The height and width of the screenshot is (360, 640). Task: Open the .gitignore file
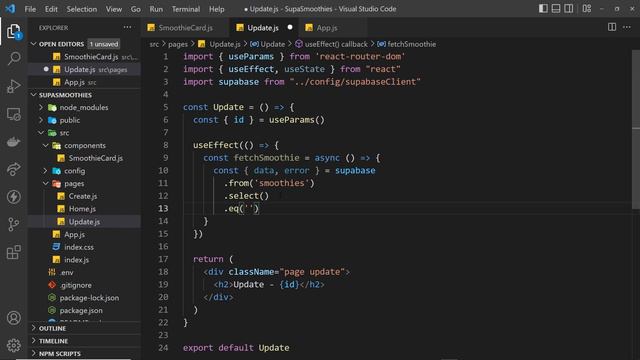[x=85, y=285]
